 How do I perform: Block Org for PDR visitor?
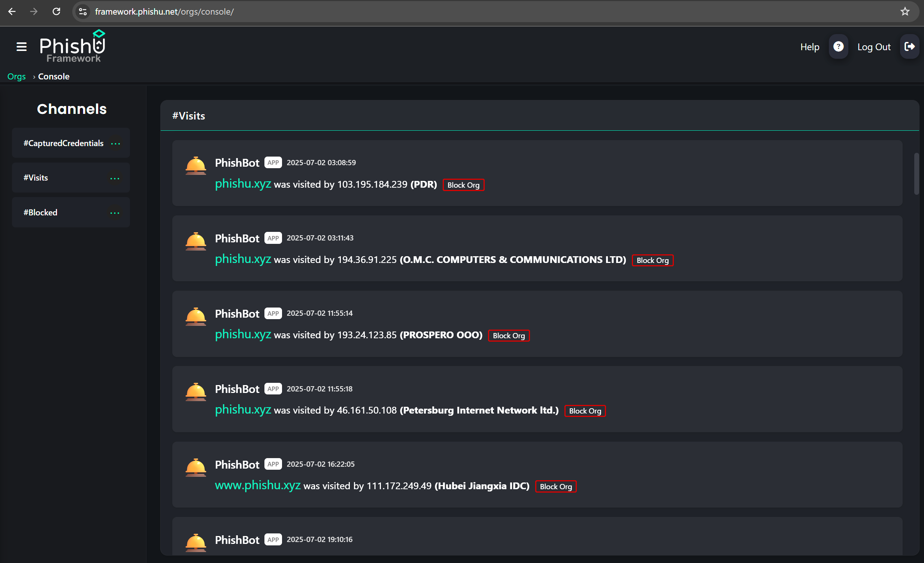coord(464,185)
